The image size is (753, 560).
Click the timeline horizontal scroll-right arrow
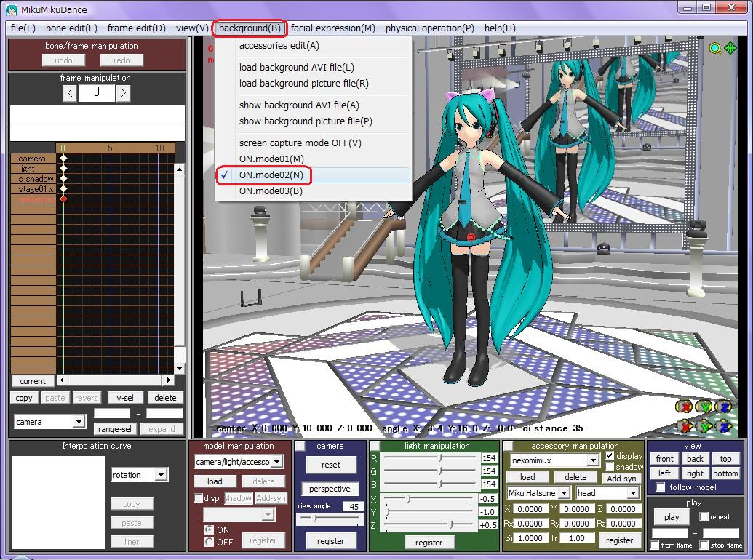pyautogui.click(x=168, y=380)
